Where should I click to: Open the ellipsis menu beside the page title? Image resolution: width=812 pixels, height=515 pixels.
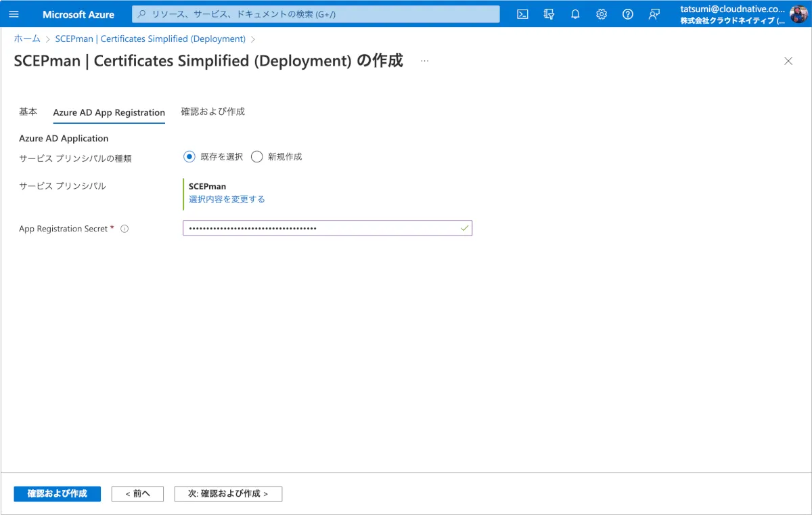point(424,61)
